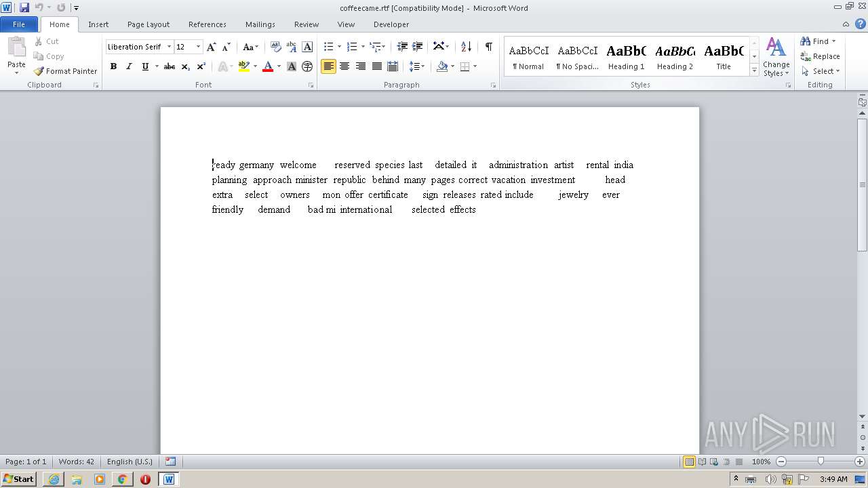868x488 pixels.
Task: Open Font name dropdown
Action: tap(169, 47)
